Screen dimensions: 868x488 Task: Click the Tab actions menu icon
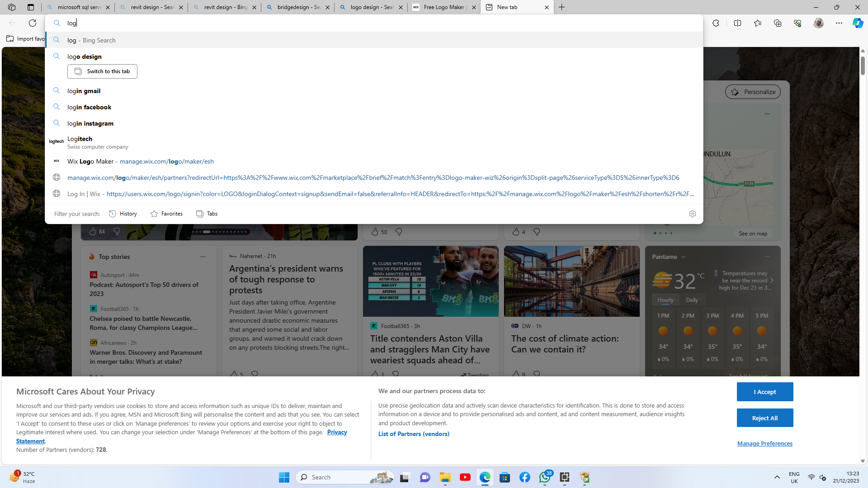click(31, 7)
